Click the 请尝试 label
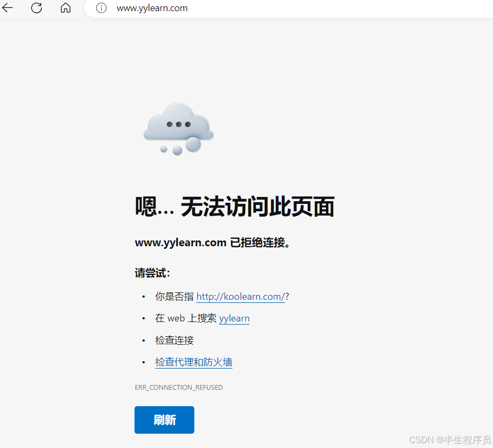493x448 pixels. (153, 273)
